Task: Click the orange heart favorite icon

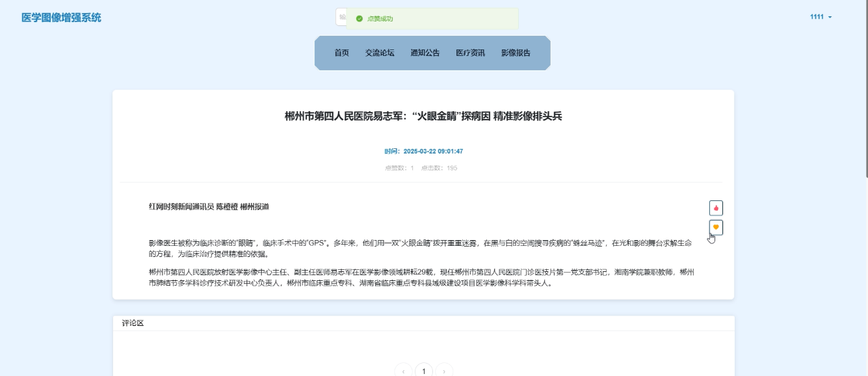Action: (716, 227)
